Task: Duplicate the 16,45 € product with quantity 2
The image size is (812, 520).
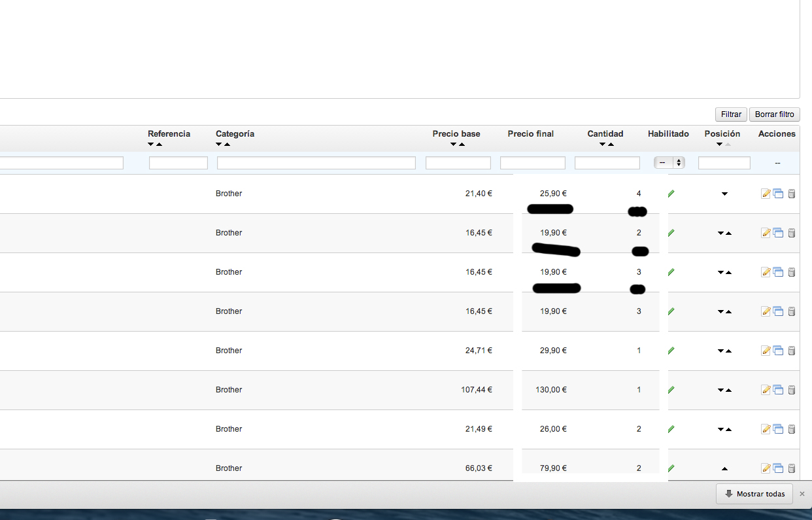Action: click(778, 233)
